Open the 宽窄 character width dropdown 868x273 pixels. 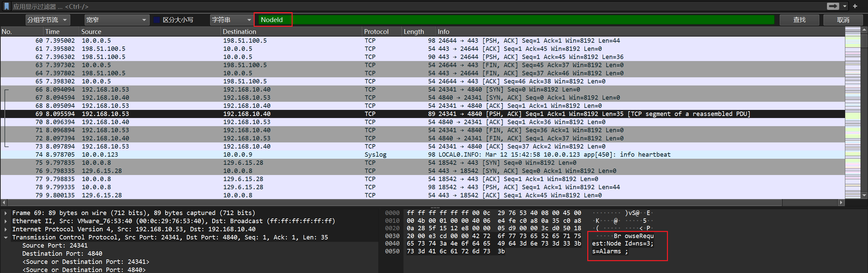117,20
